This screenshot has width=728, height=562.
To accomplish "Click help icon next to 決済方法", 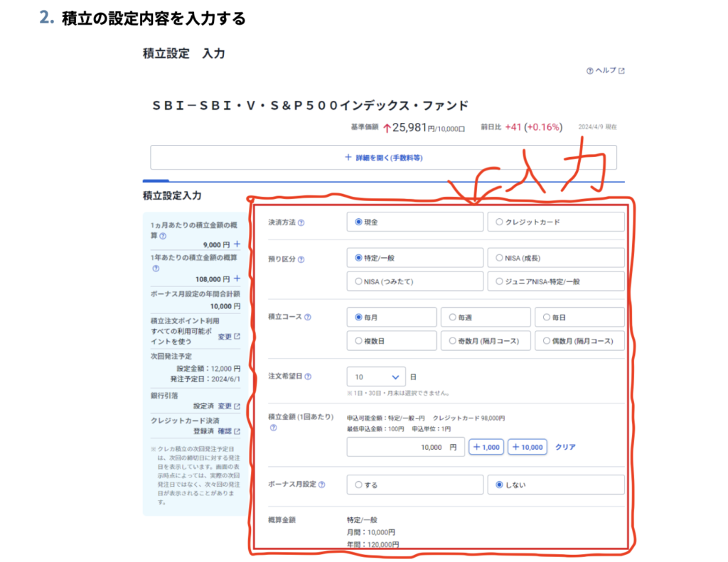I will [301, 222].
